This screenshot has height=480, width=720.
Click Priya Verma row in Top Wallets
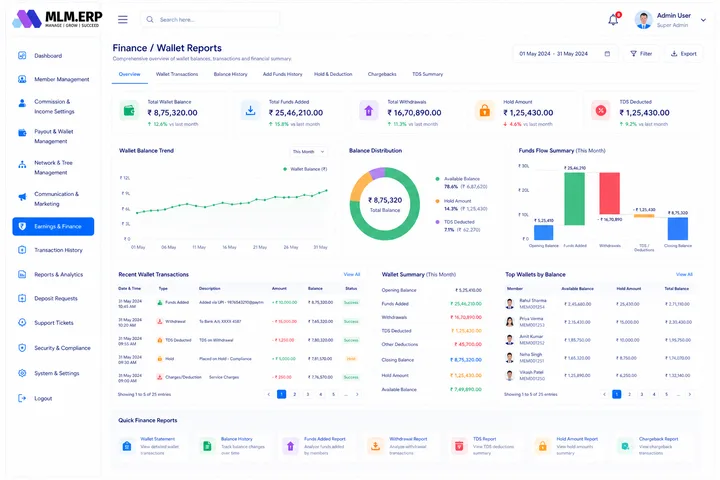[x=599, y=322]
